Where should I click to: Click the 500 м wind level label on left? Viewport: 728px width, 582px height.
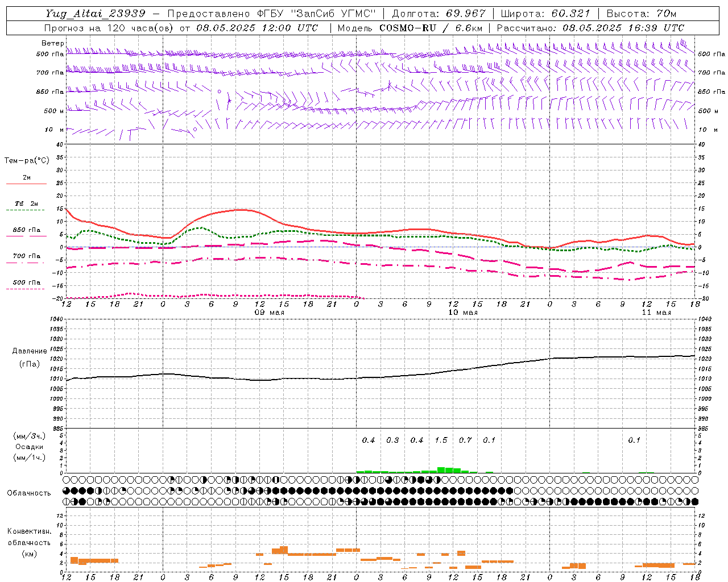pos(54,111)
